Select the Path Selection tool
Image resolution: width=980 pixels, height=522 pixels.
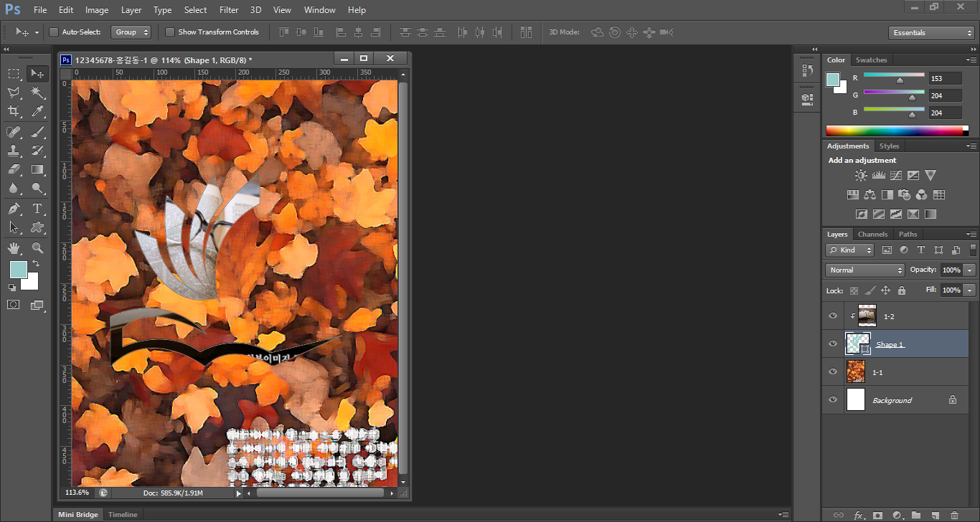(14, 227)
